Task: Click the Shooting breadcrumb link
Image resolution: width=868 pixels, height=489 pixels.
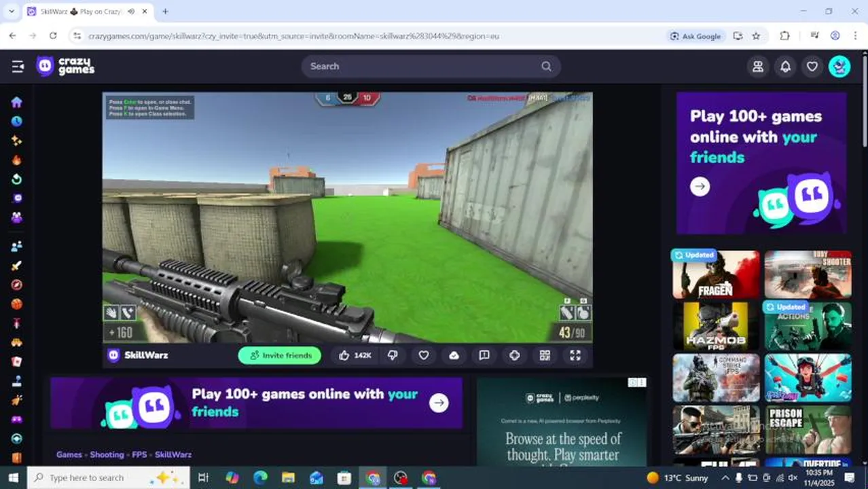Action: tap(107, 454)
